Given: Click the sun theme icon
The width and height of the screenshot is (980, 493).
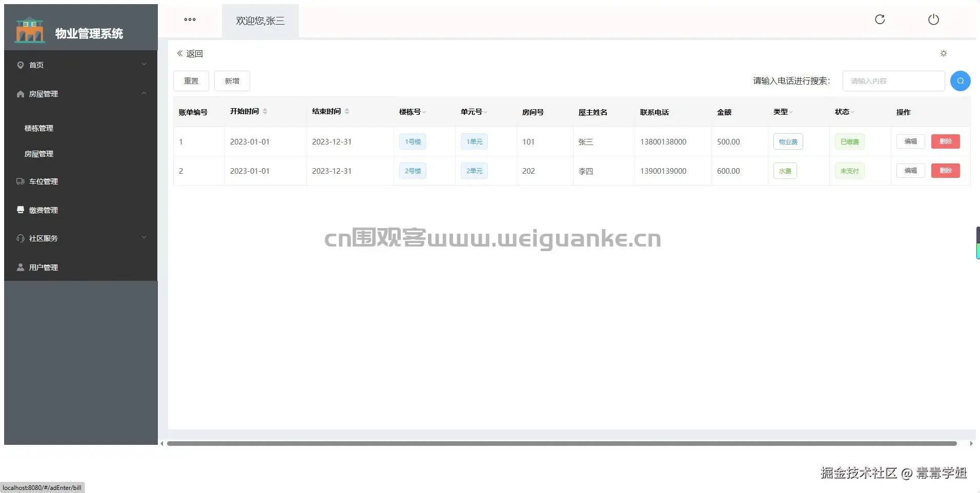Looking at the screenshot, I should tap(944, 53).
